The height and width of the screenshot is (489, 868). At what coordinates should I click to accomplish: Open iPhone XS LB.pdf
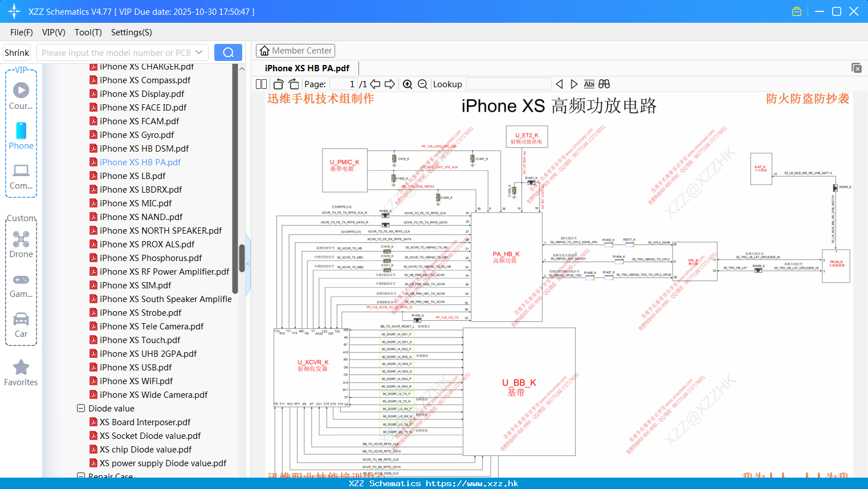click(132, 176)
